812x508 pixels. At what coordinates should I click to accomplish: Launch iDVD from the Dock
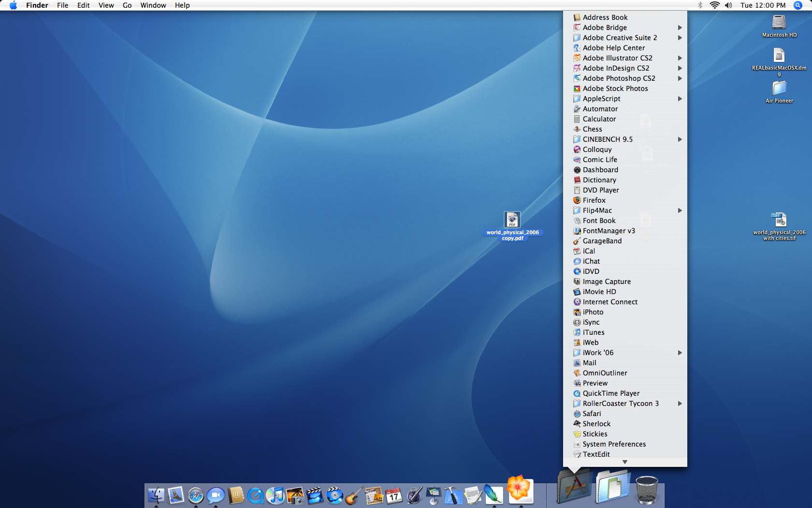334,495
